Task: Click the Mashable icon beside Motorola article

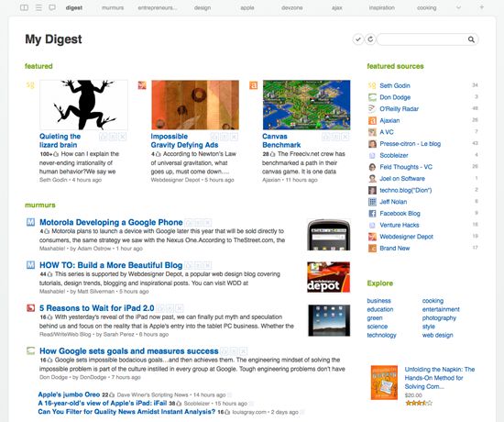Action: [x=30, y=222]
